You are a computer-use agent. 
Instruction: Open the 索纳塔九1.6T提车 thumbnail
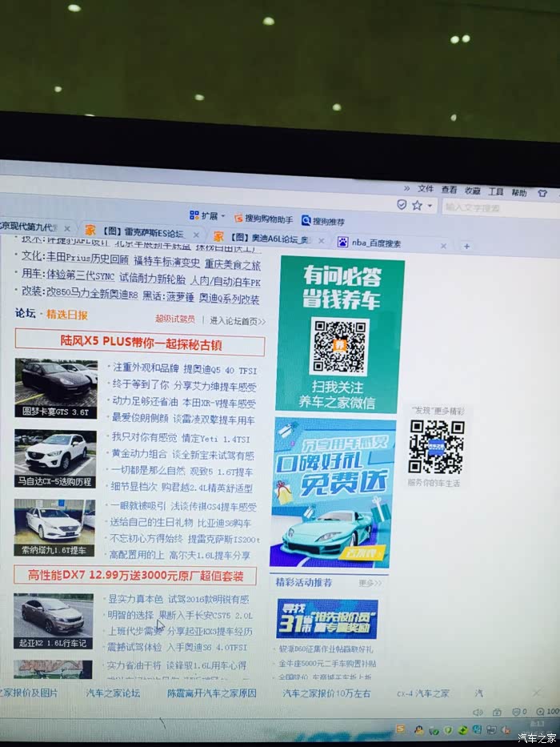54,528
